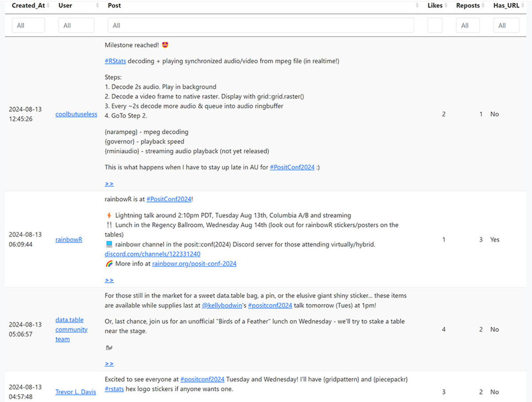Click the #RStats hashtag link
This screenshot has width=532, height=402.
click(115, 61)
